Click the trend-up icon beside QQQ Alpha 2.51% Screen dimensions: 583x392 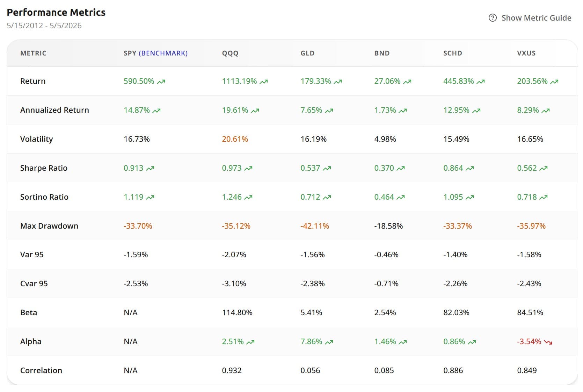250,342
